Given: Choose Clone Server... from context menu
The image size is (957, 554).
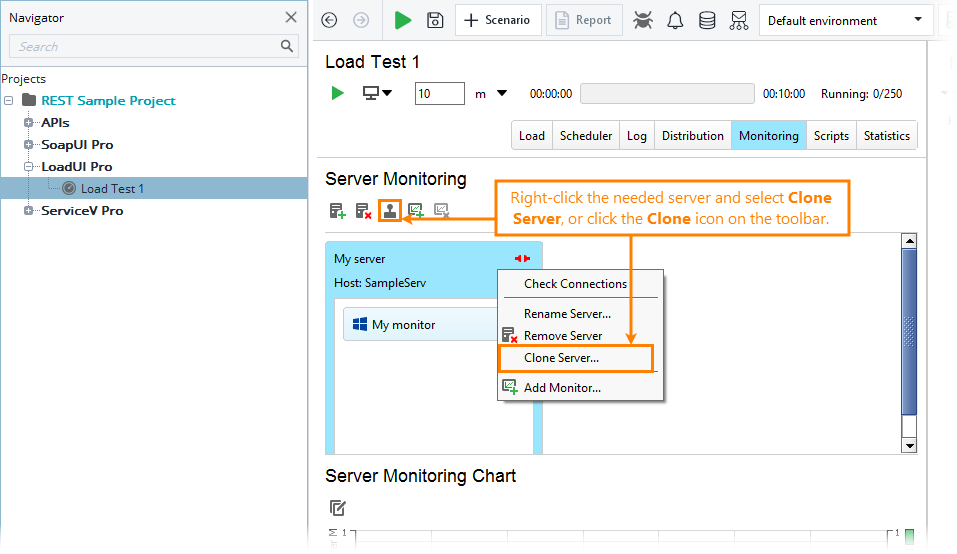Looking at the screenshot, I should pyautogui.click(x=577, y=358).
